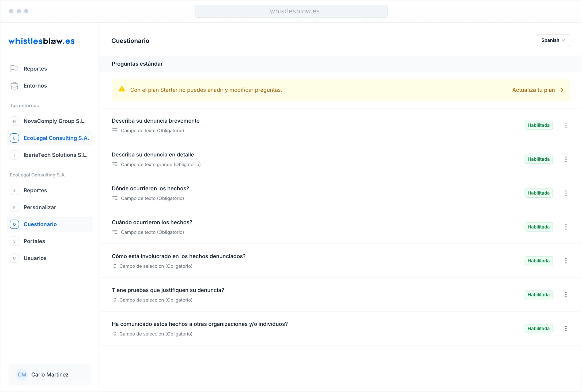Click Habilitada badge for 'Describa su denuncia brevemente'

pyautogui.click(x=538, y=125)
